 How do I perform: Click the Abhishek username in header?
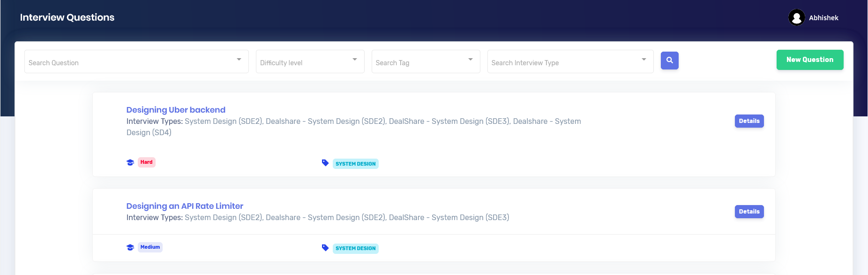click(823, 18)
